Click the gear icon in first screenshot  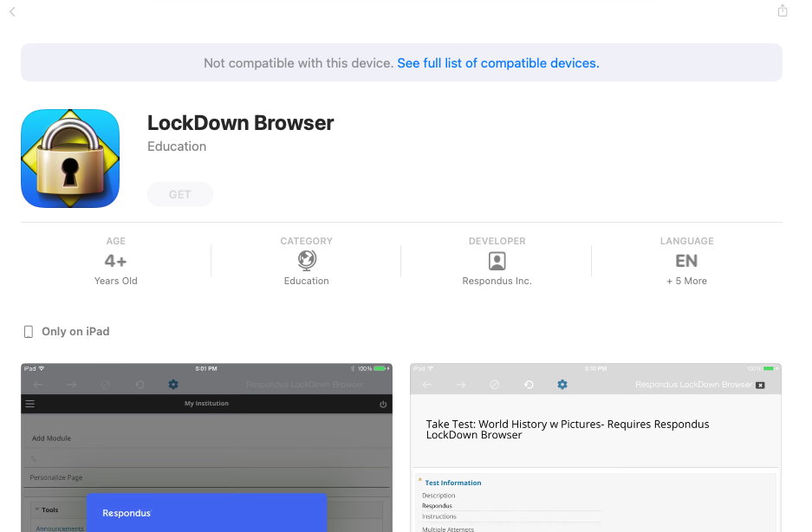tap(173, 385)
